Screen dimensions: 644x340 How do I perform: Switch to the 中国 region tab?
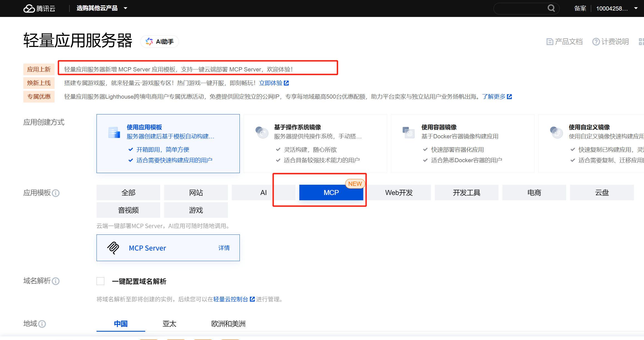[x=121, y=324]
